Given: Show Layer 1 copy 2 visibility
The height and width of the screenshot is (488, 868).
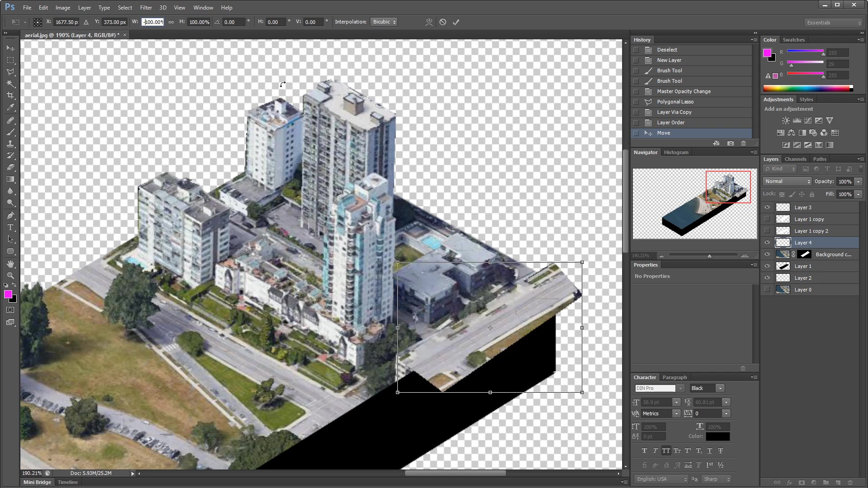Looking at the screenshot, I should [x=767, y=231].
